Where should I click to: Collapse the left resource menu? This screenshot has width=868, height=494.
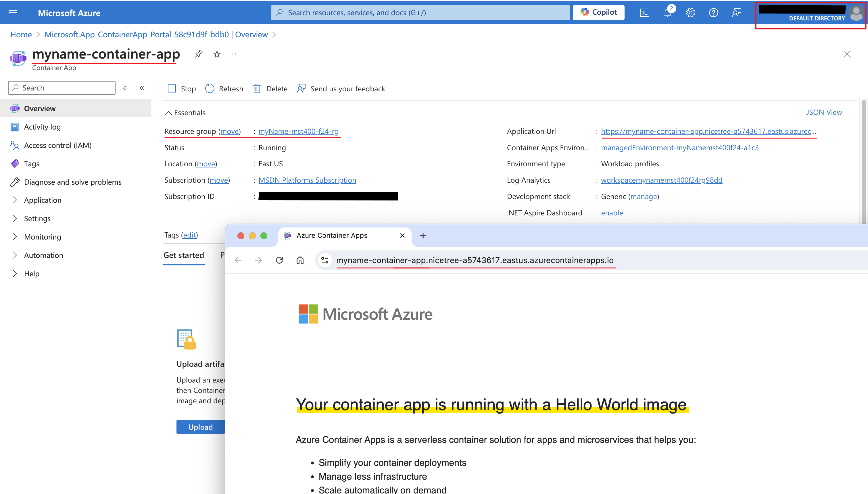[x=142, y=88]
